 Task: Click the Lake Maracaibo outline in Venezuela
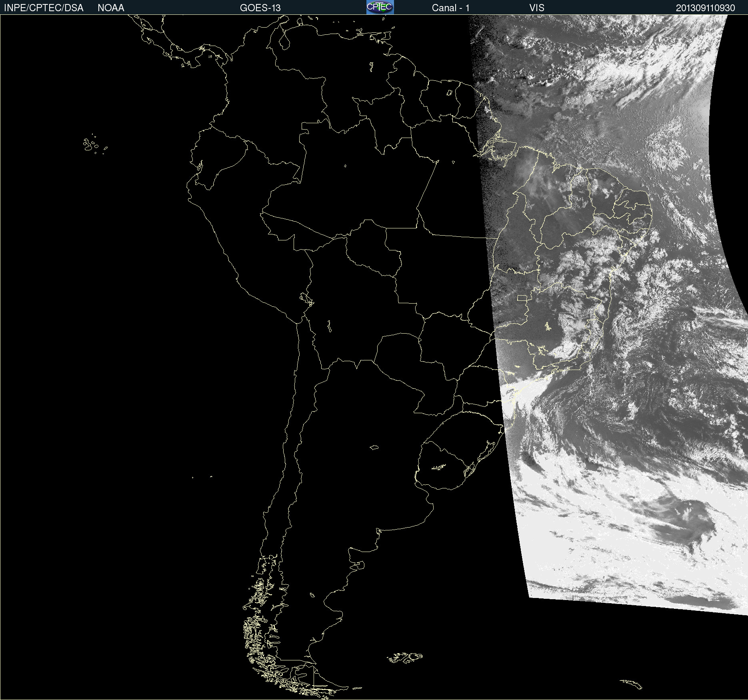click(284, 41)
